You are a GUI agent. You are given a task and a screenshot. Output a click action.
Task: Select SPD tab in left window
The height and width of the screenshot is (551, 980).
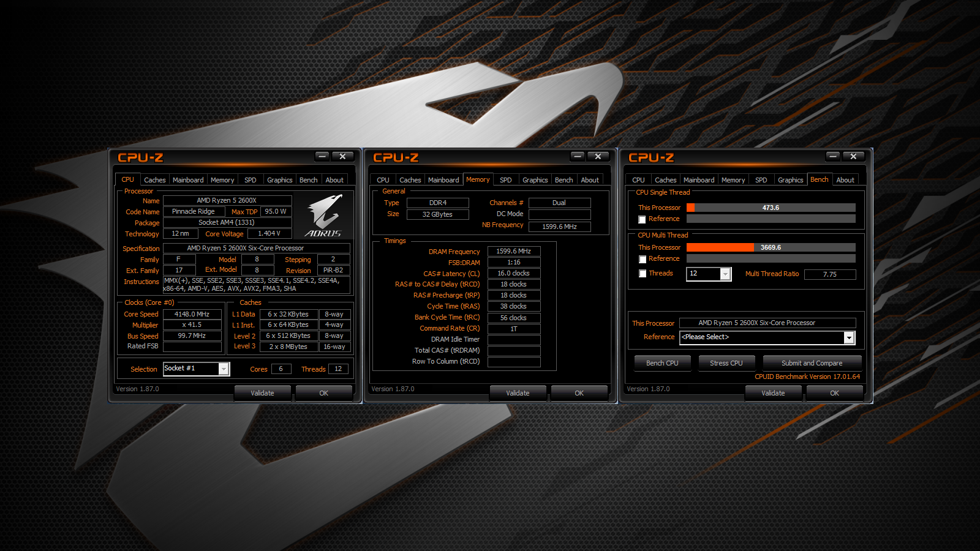click(251, 180)
